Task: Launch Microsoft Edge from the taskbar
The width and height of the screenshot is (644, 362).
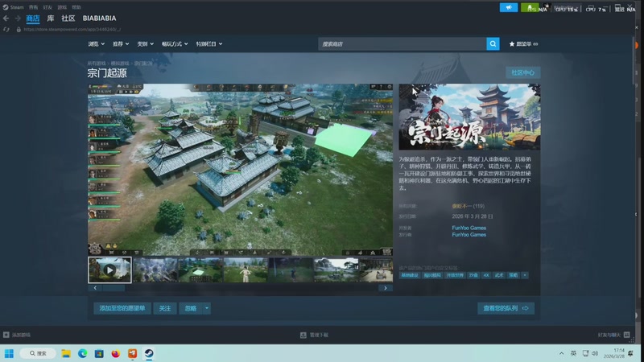Action: pyautogui.click(x=83, y=353)
